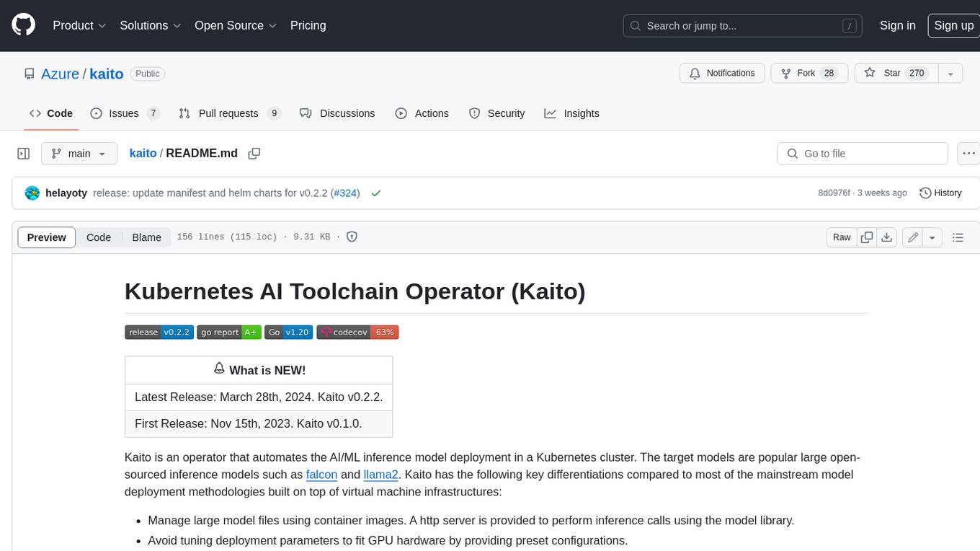
Task: Download the raw README file
Action: point(887,237)
